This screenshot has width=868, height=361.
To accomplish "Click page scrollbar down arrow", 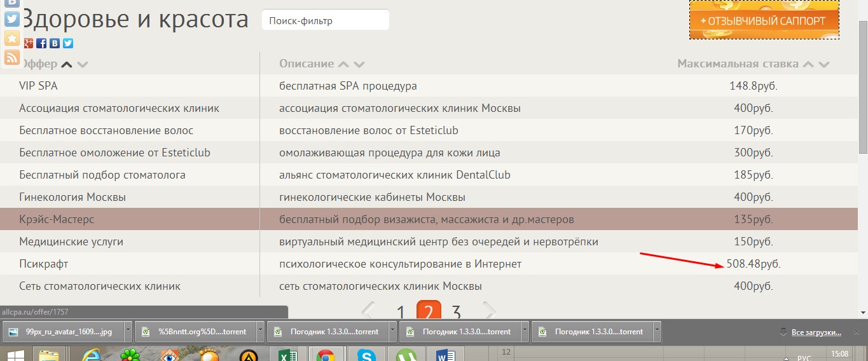I will click(863, 312).
